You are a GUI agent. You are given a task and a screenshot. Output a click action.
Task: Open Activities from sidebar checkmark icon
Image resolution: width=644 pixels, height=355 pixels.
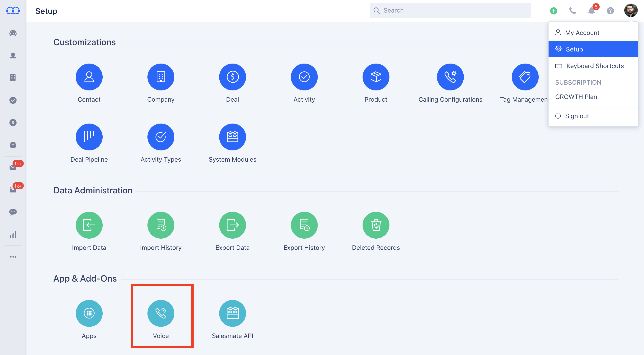point(13,100)
